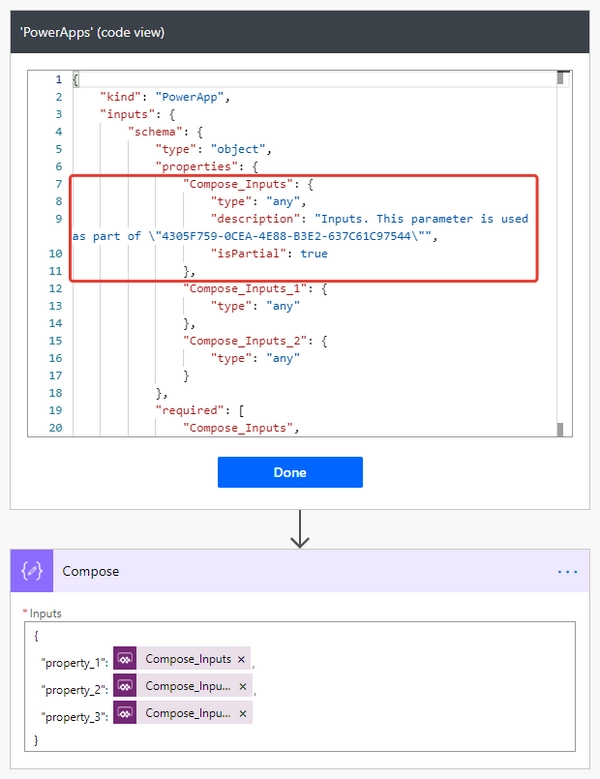Click line number 1 in code editor
The image size is (600, 779).
[59, 79]
